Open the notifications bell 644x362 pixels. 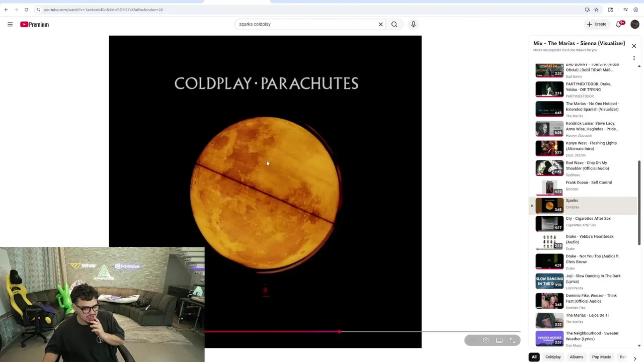[619, 24]
